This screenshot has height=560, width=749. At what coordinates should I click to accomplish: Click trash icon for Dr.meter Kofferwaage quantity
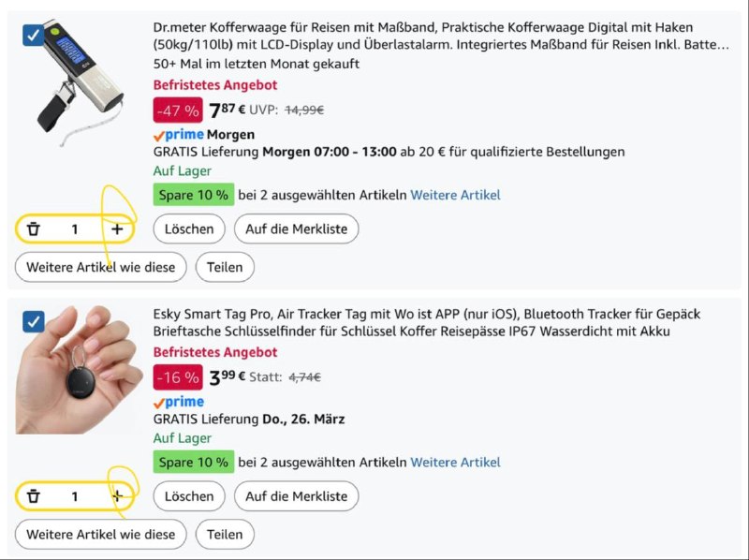pos(34,228)
